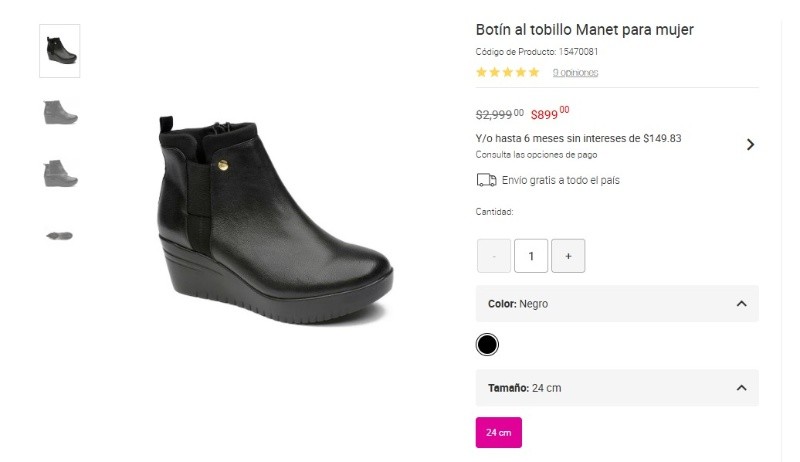Click the right chevron beside payment options
This screenshot has height=462, width=800.
click(750, 145)
